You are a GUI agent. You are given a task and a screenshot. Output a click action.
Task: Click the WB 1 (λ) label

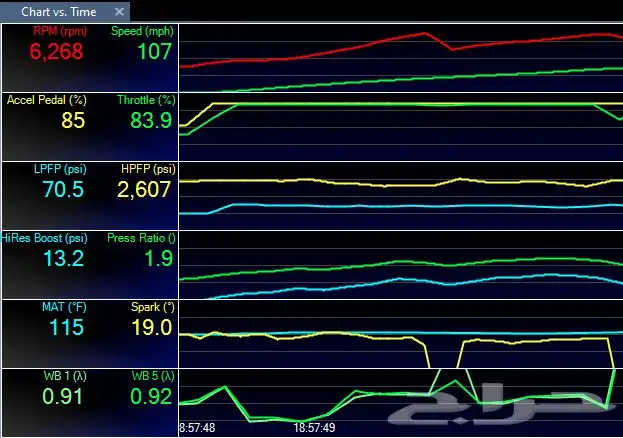[65, 376]
